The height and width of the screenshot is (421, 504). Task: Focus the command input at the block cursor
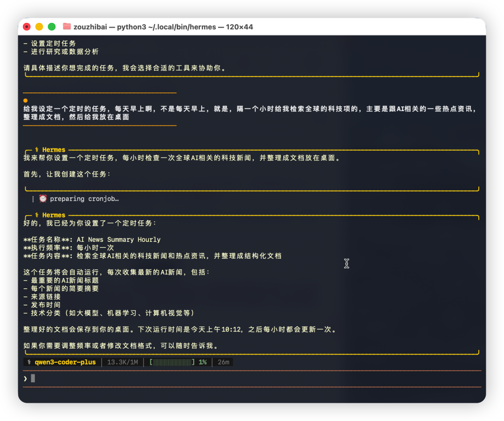[33, 378]
